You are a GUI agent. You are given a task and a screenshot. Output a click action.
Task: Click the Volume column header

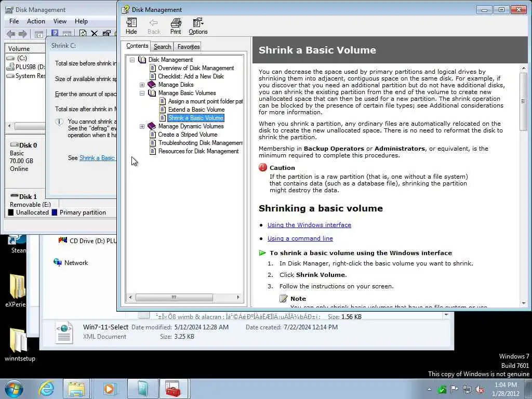(x=25, y=48)
